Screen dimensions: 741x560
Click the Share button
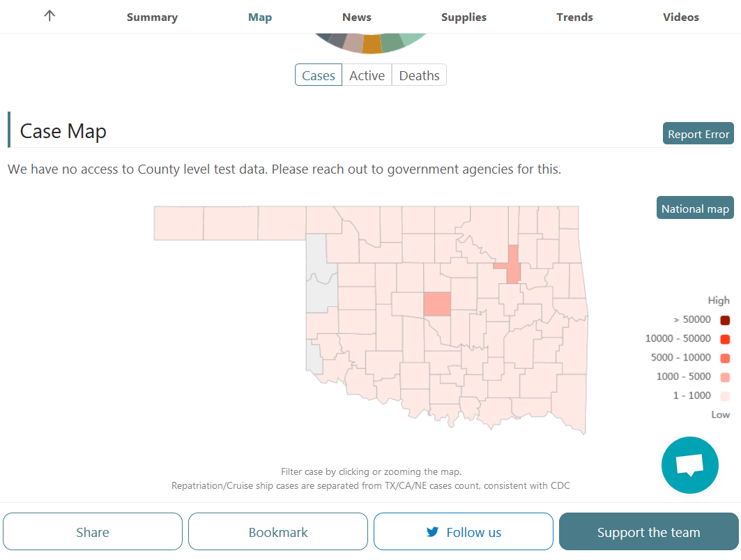point(93,531)
